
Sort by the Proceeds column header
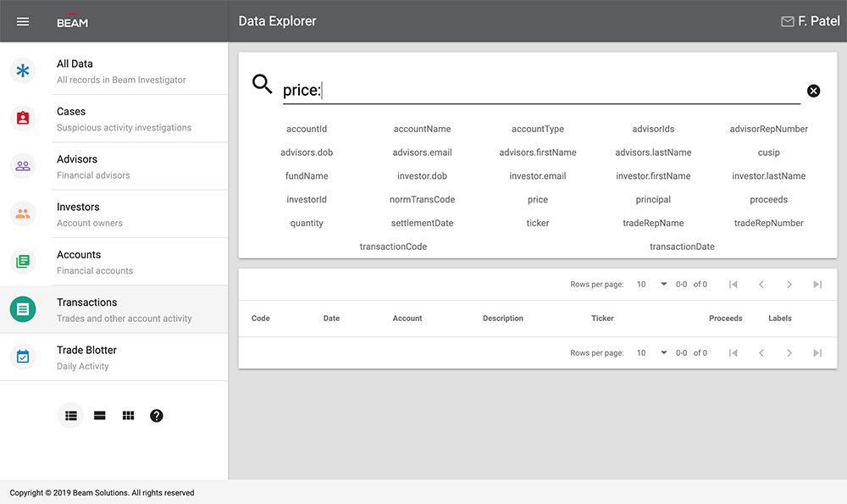[725, 318]
